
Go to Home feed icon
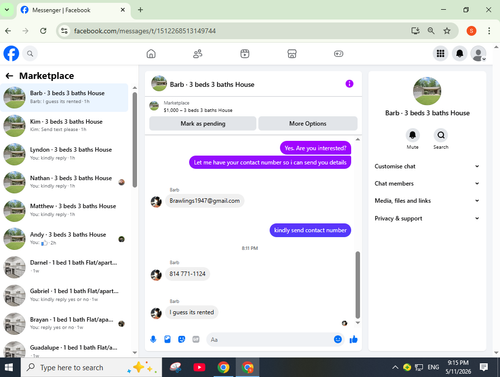click(x=151, y=54)
